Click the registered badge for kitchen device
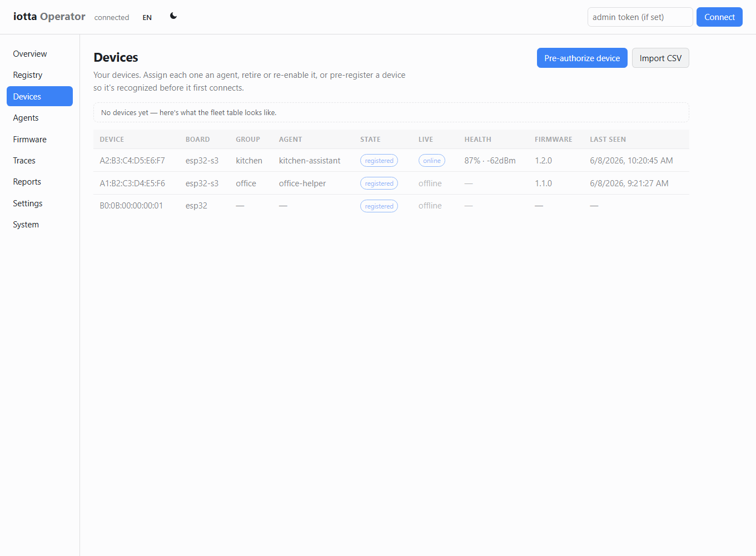This screenshot has height=556, width=756. (379, 161)
